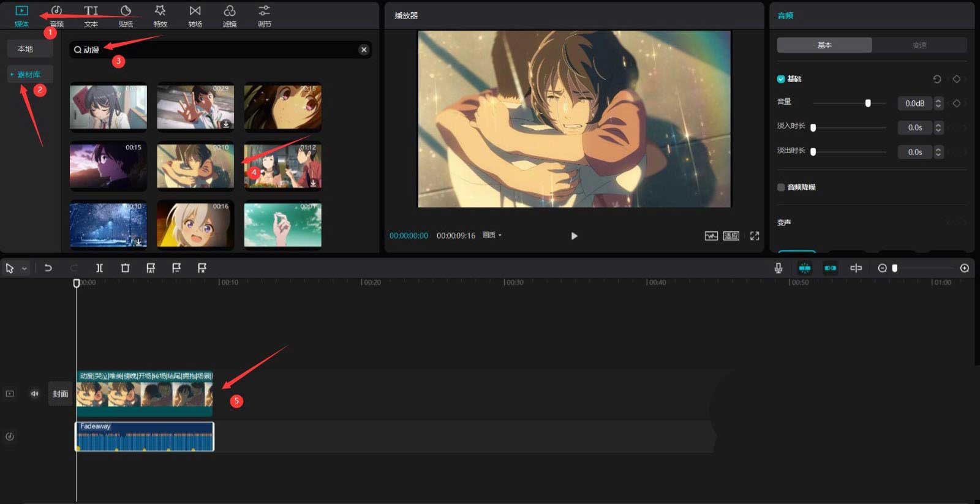Click the flag icon with X mark
Viewport: 980px width, 504px height.
pos(202,268)
